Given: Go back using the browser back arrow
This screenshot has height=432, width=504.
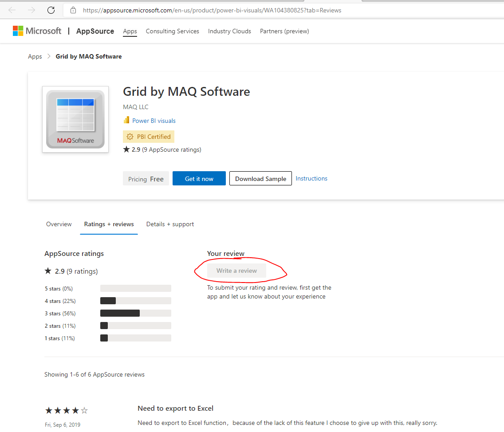Looking at the screenshot, I should (x=12, y=10).
